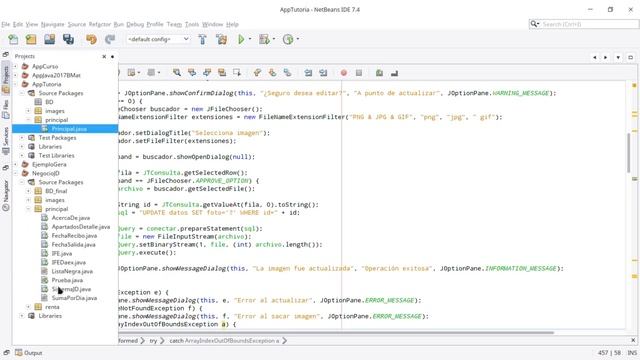
Task: Click the New Project toolbar icon
Action: (x=31, y=39)
